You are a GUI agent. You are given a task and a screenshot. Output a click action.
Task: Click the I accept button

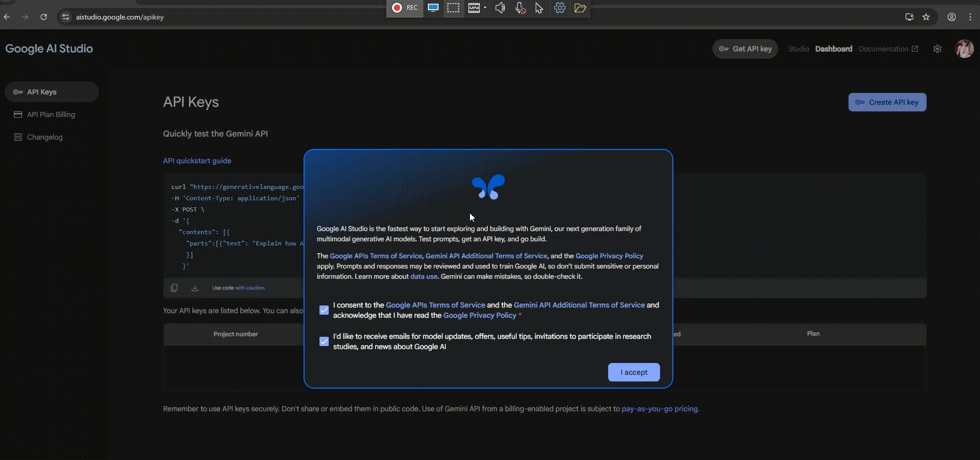[x=634, y=372]
